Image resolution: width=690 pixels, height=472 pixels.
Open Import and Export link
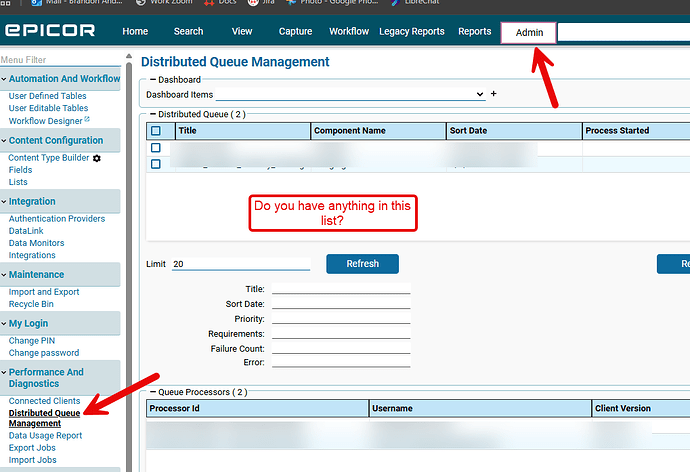click(x=44, y=292)
